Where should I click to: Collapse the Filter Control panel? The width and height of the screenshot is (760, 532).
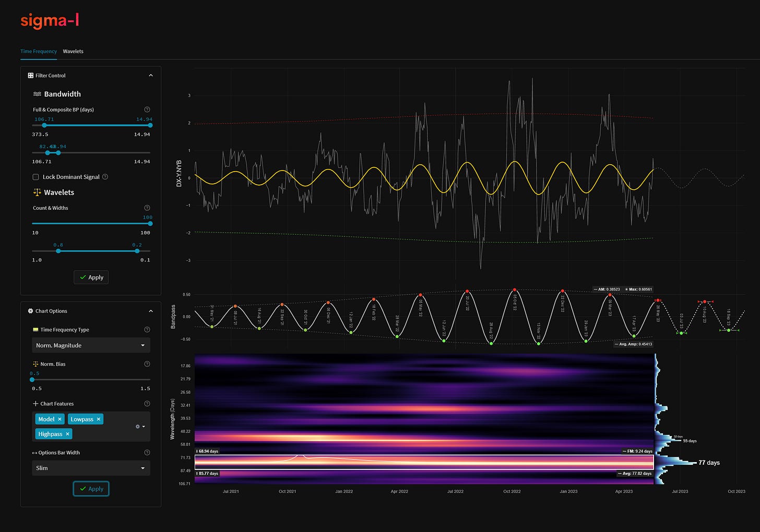(151, 76)
